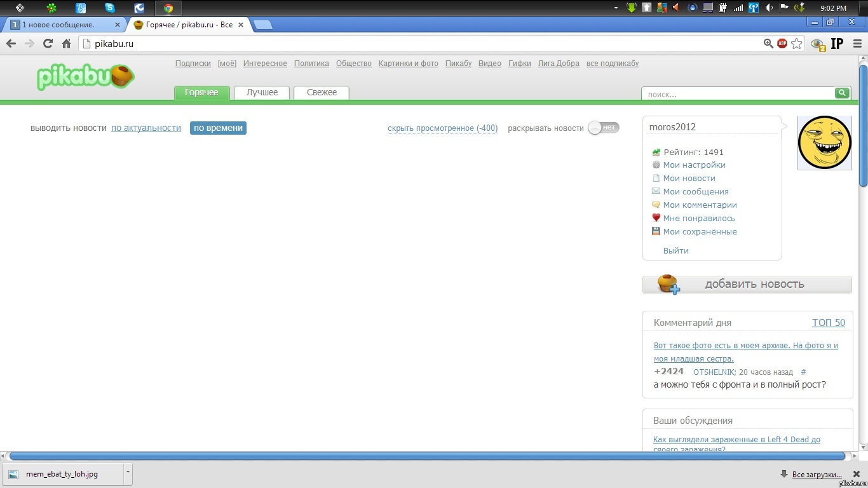
Task: Open the Skype icon in the taskbar
Action: point(110,8)
